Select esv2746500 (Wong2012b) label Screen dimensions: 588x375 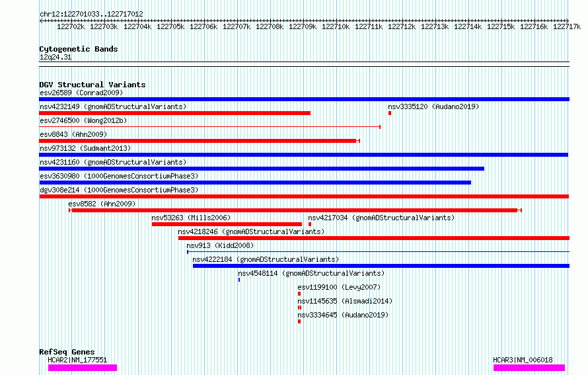tap(83, 120)
